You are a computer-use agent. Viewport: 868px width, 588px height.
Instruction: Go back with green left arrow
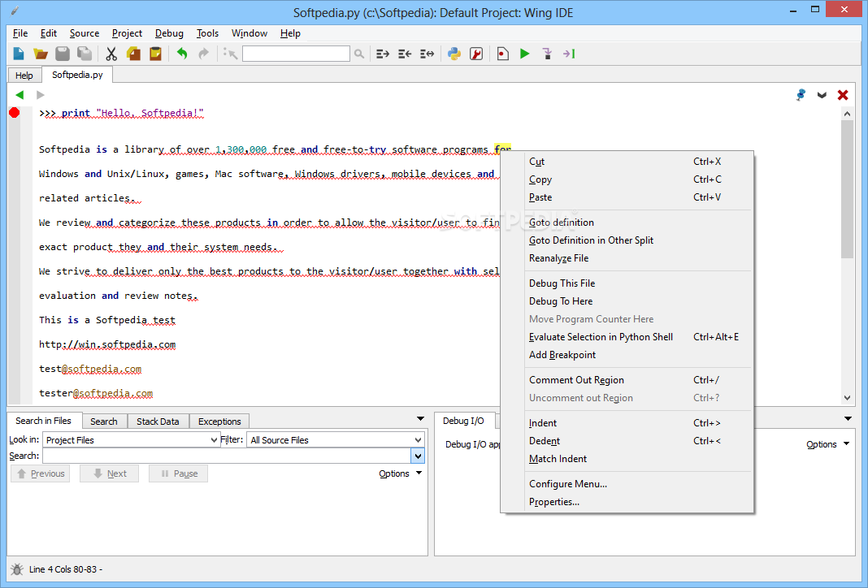[20, 94]
